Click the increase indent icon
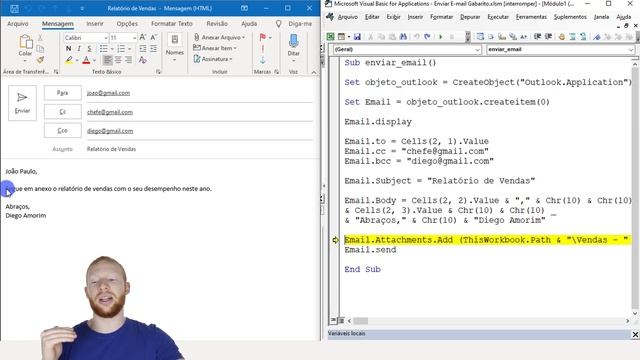The width and height of the screenshot is (640, 360). point(153,49)
